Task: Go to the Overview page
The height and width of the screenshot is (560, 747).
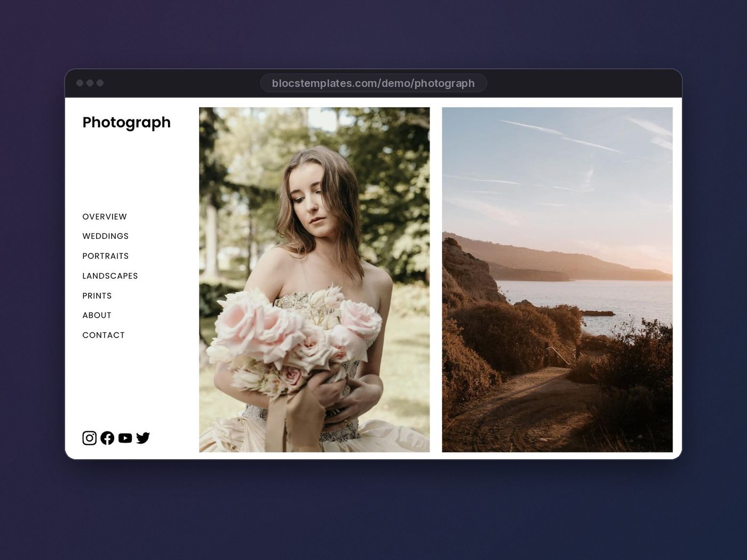Action: (105, 217)
